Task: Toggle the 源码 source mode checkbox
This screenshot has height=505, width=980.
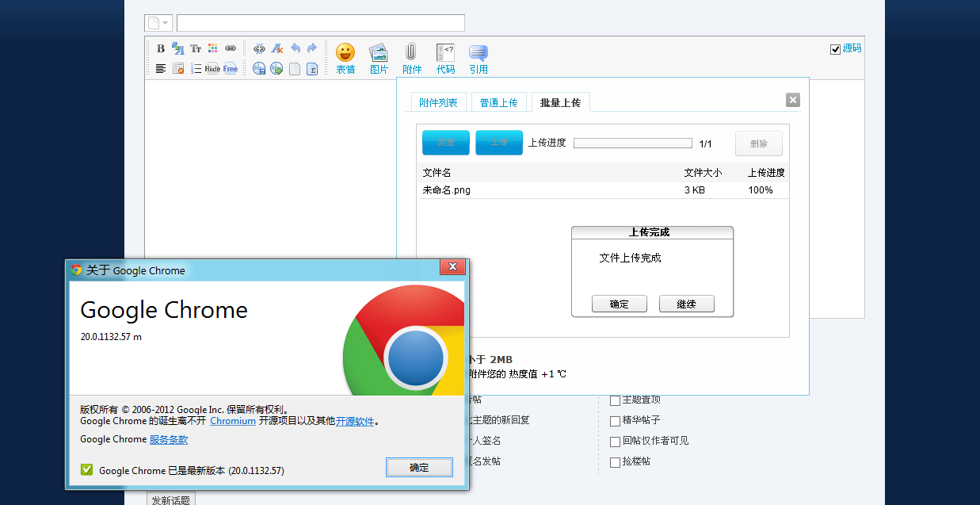Action: point(835,49)
